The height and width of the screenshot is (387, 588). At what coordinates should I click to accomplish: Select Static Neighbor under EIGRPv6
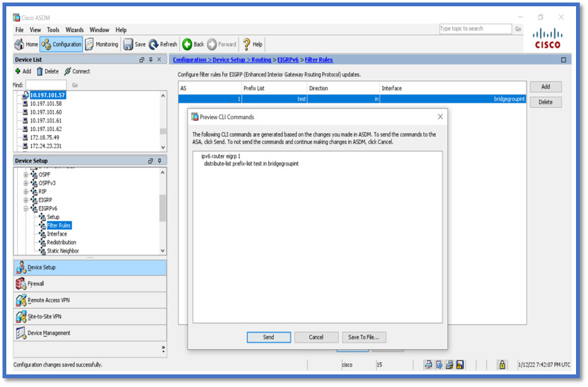[x=63, y=251]
